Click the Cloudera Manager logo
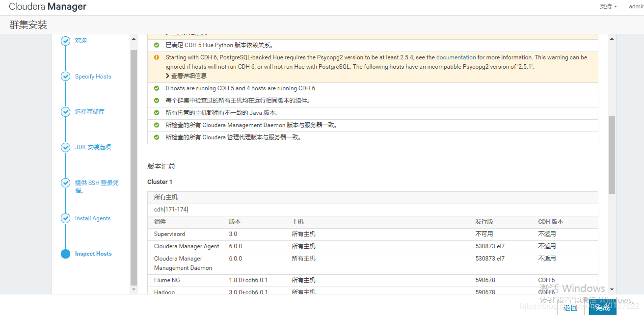 click(x=48, y=6)
